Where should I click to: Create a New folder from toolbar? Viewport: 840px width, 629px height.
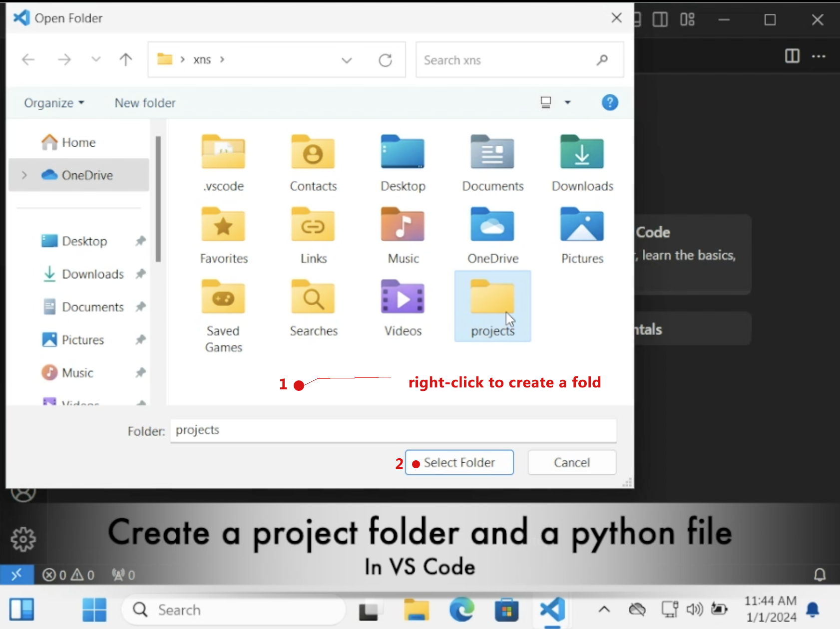click(145, 103)
